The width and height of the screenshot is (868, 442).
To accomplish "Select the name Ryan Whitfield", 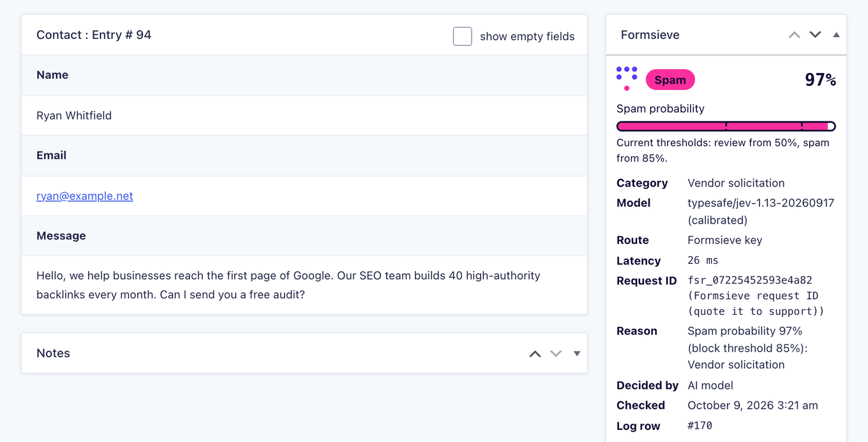I will click(x=74, y=116).
